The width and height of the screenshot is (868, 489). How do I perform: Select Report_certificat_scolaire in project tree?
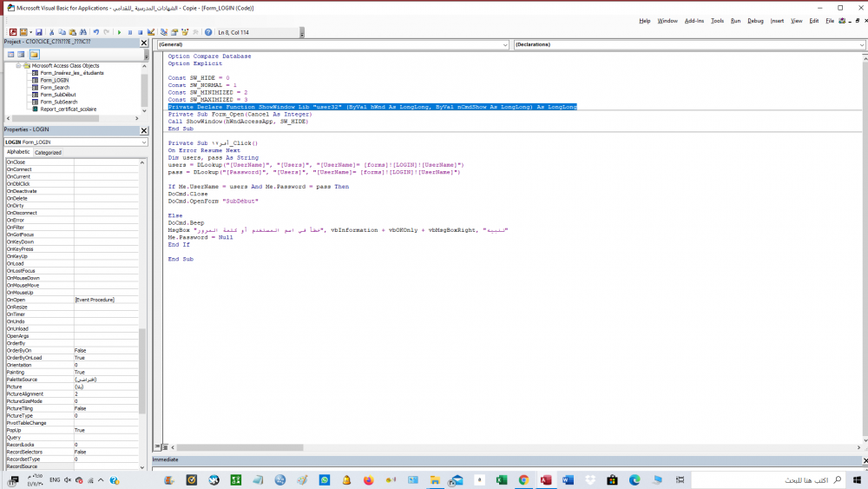68,109
